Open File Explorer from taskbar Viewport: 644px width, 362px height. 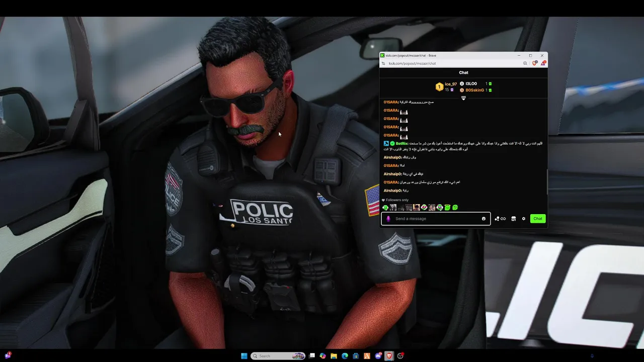(x=334, y=356)
